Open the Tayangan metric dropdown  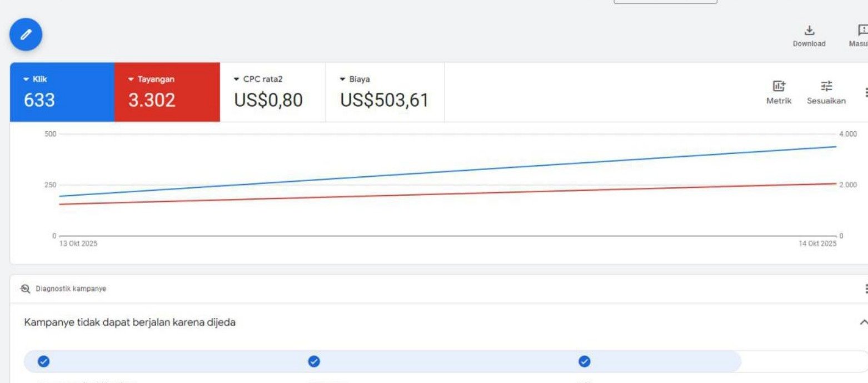click(131, 79)
